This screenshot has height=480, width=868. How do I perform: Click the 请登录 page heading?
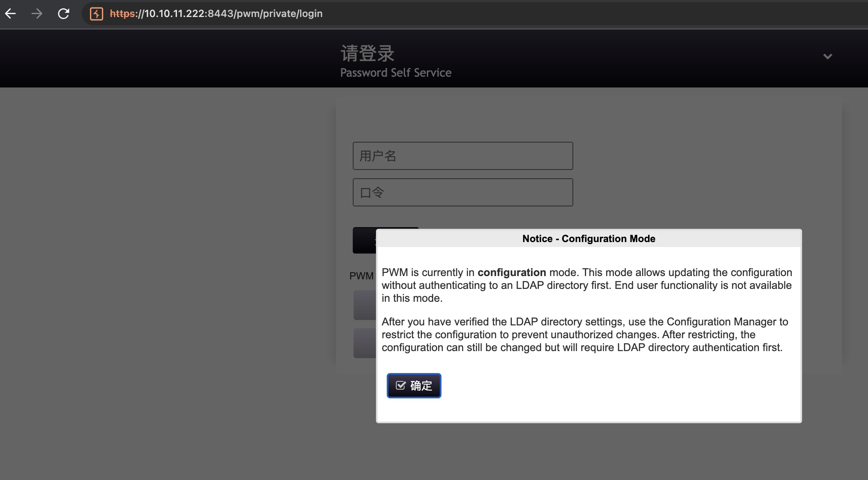(367, 53)
